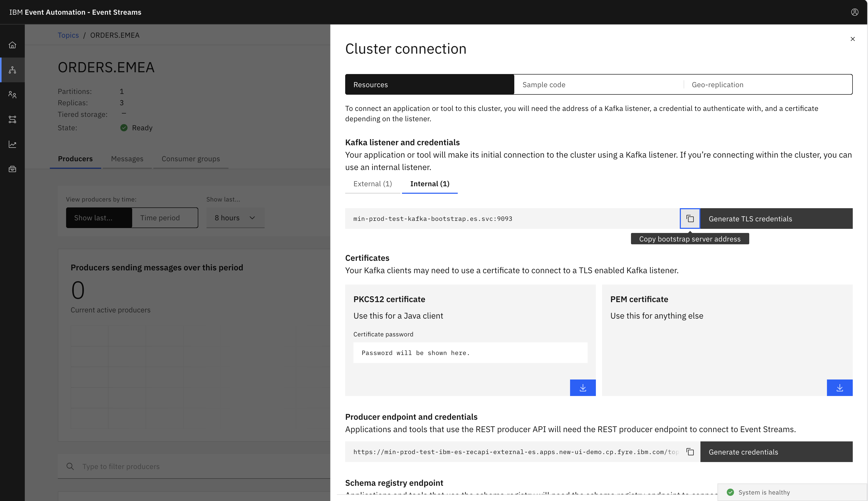Open the user profile icon
868x501 pixels.
pyautogui.click(x=855, y=12)
